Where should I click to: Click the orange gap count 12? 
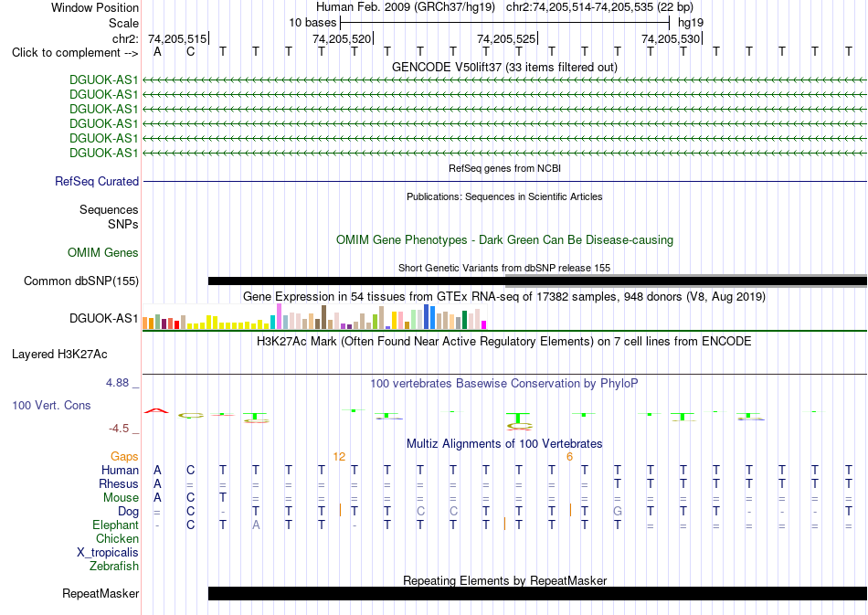pos(339,457)
